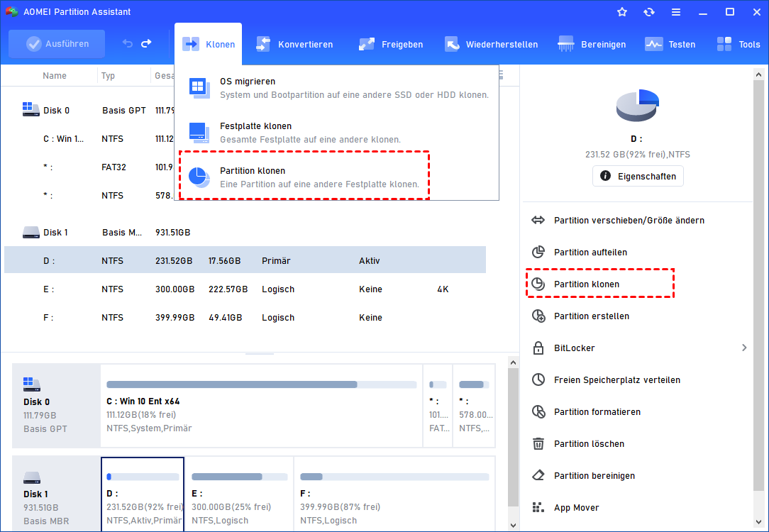Open the Tools menu

click(x=738, y=44)
